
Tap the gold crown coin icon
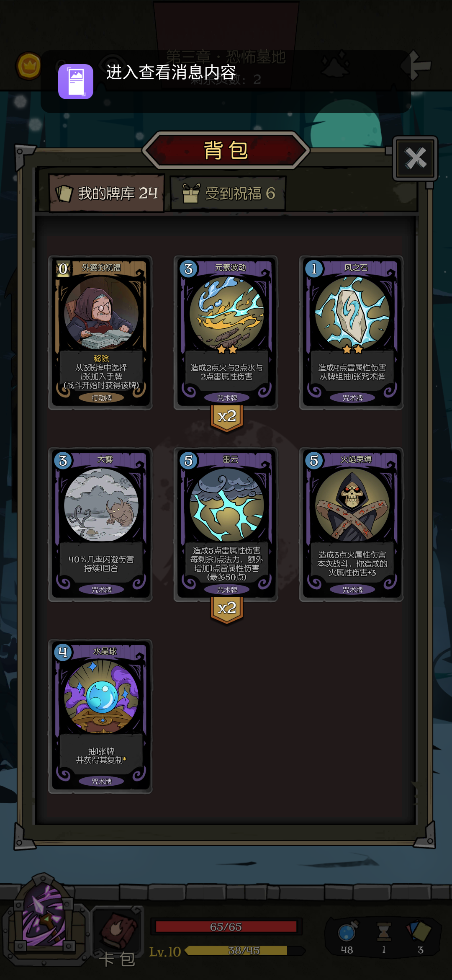[29, 66]
